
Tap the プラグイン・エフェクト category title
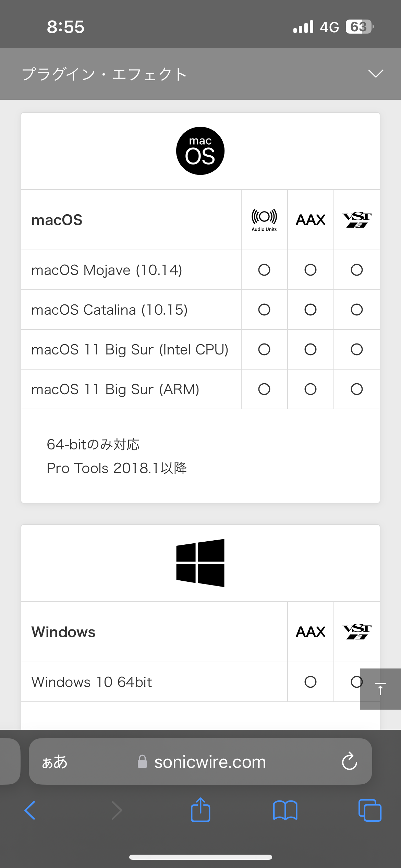(105, 74)
